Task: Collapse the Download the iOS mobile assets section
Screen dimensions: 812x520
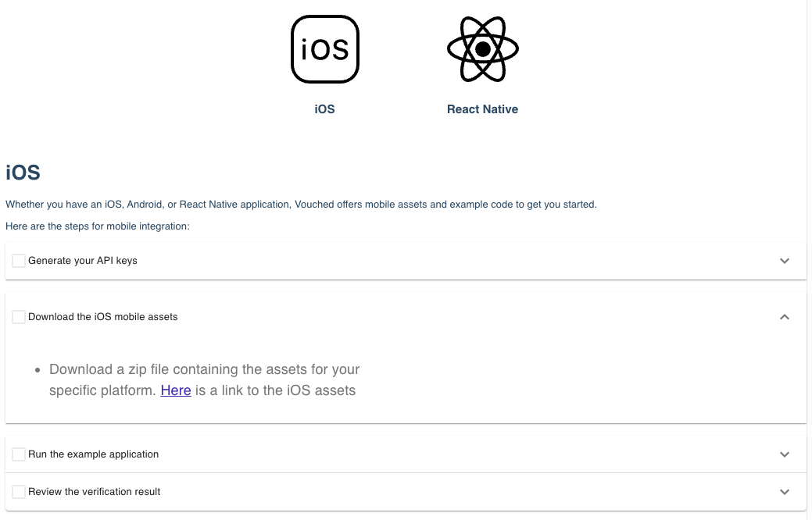Action: click(785, 317)
